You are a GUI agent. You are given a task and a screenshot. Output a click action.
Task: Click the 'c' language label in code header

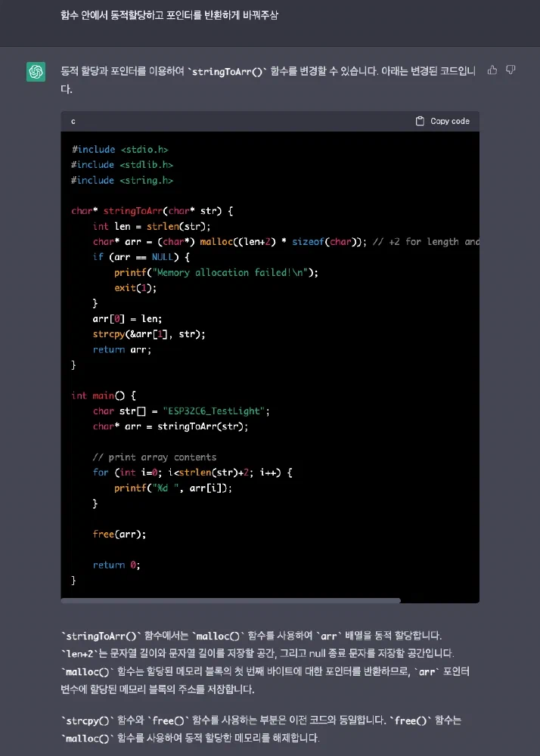point(73,122)
